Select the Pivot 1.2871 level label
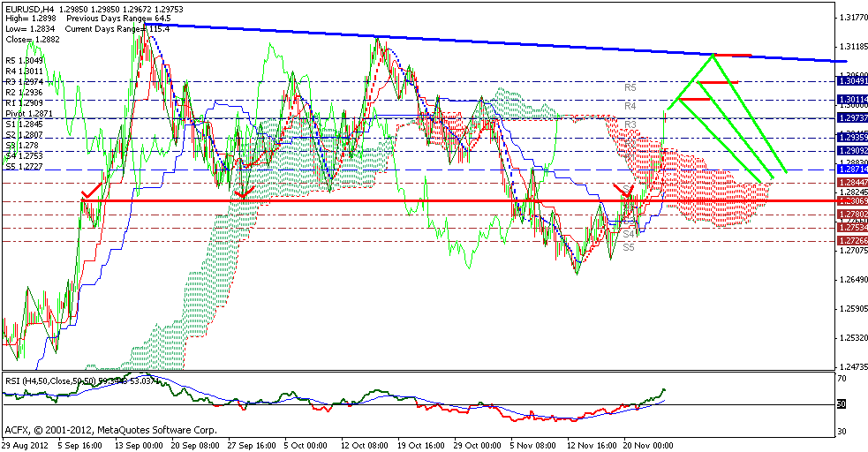This screenshot has height=452, width=868. 31,115
